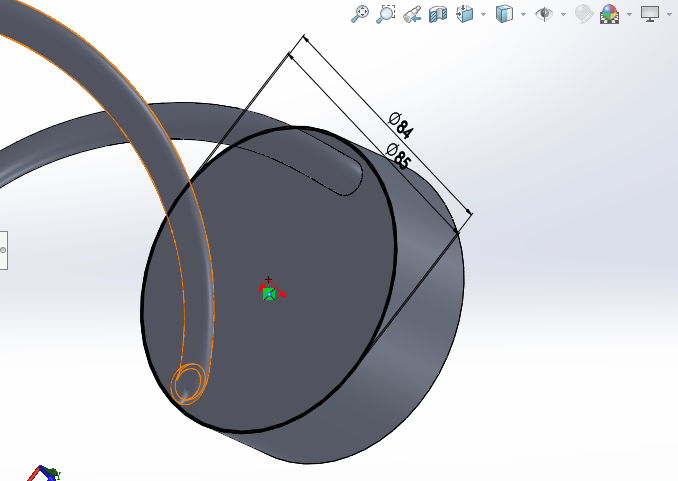Click the orange tube end circle

pos(188,384)
